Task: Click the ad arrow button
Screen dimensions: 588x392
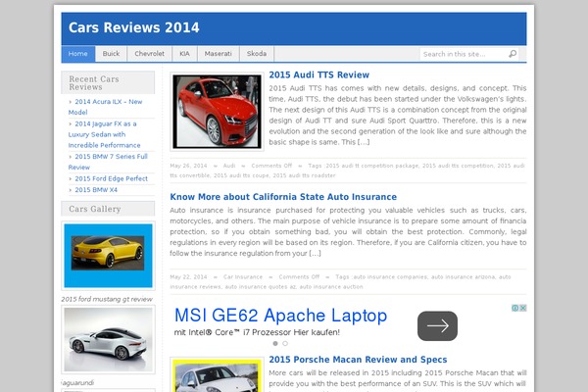Action: point(437,326)
